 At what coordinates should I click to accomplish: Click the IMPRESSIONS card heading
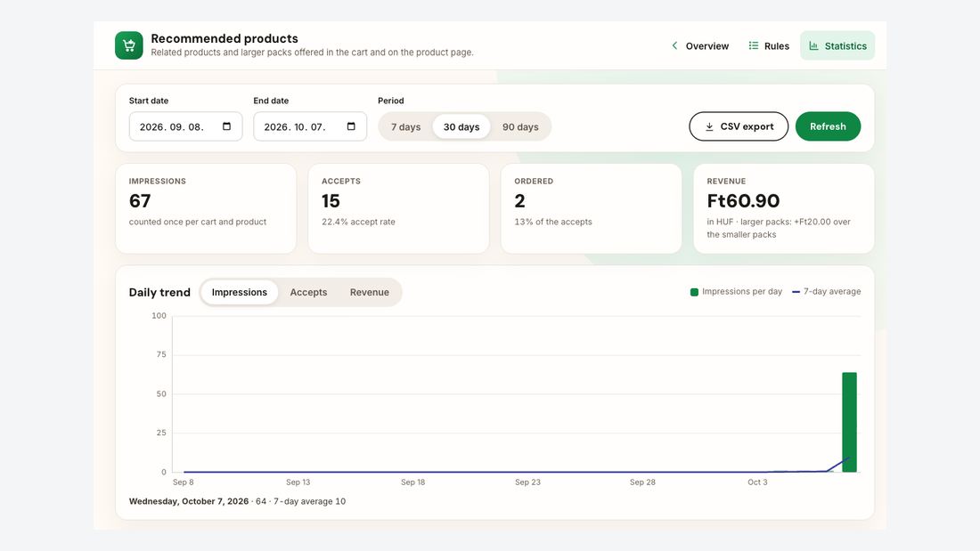[158, 182]
